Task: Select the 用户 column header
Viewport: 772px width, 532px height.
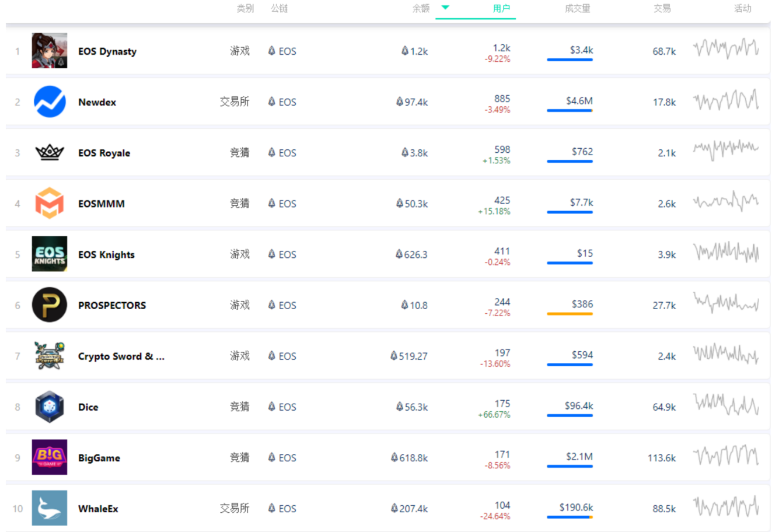Action: (x=501, y=8)
